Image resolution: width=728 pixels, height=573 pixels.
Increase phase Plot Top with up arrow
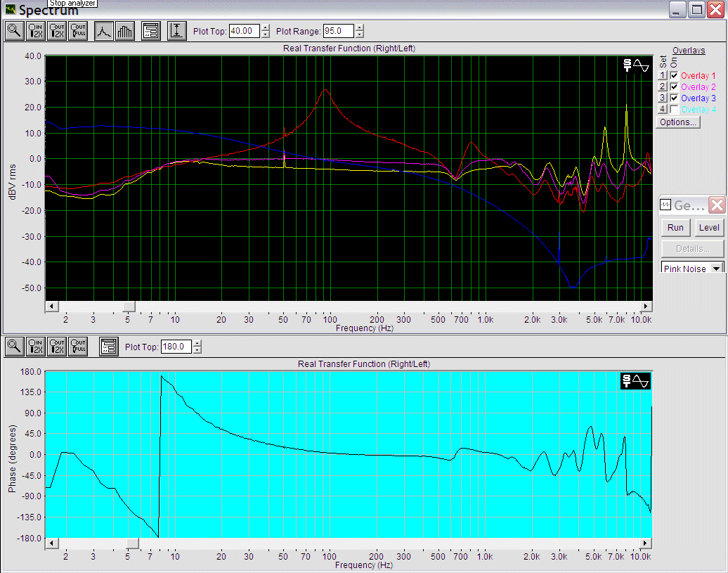point(197,343)
